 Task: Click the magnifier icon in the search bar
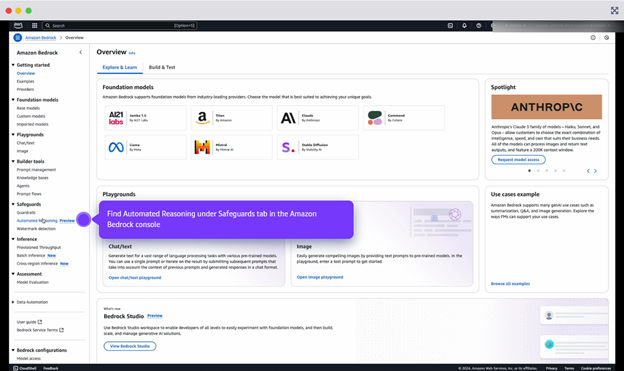[47, 25]
